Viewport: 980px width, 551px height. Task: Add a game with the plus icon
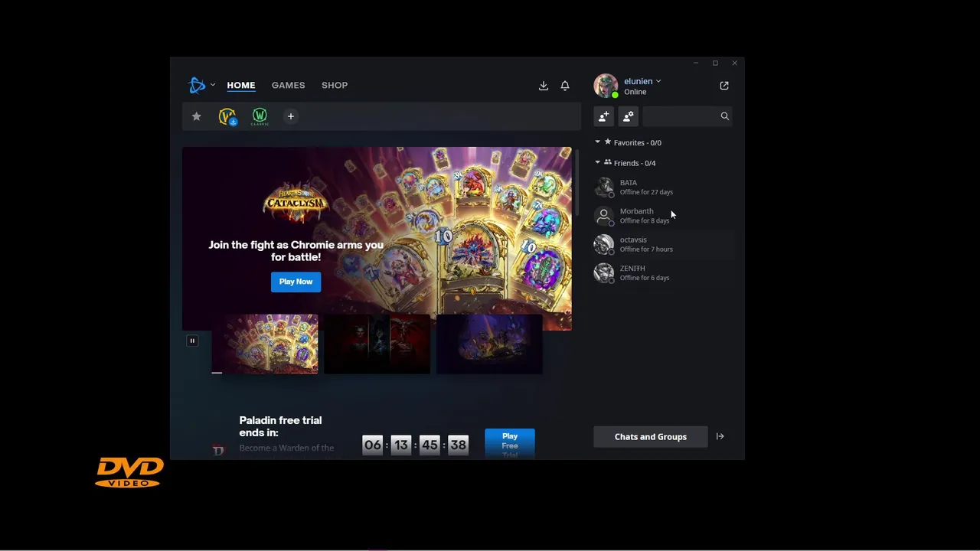[290, 116]
